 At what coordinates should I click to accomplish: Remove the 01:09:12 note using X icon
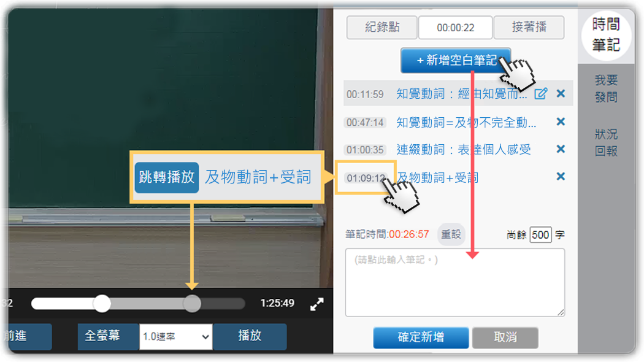click(x=561, y=176)
